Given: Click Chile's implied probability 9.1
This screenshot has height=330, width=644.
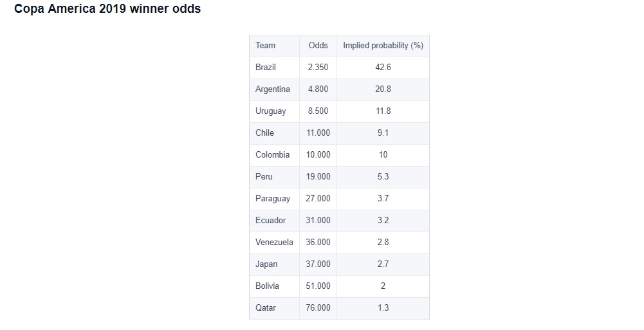Looking at the screenshot, I should [383, 133].
